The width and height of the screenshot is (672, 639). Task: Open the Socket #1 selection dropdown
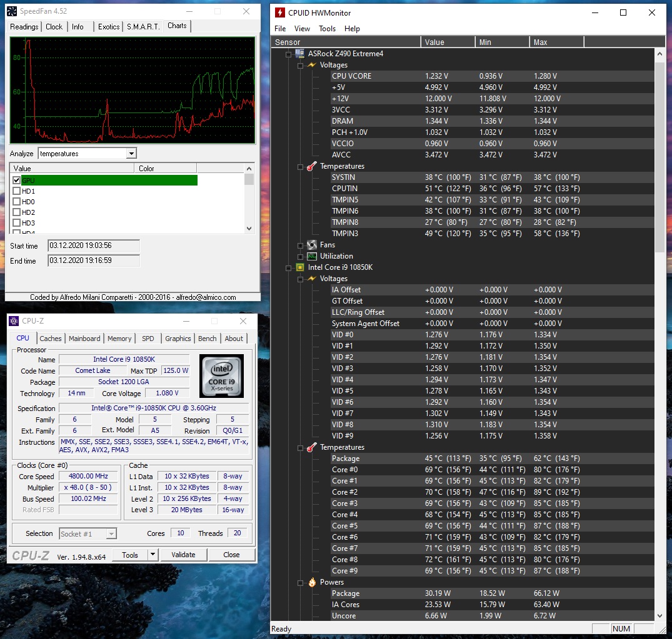click(111, 533)
